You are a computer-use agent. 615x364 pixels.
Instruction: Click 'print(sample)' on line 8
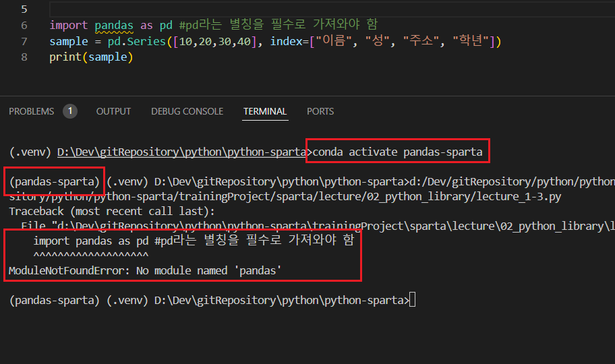click(x=92, y=57)
